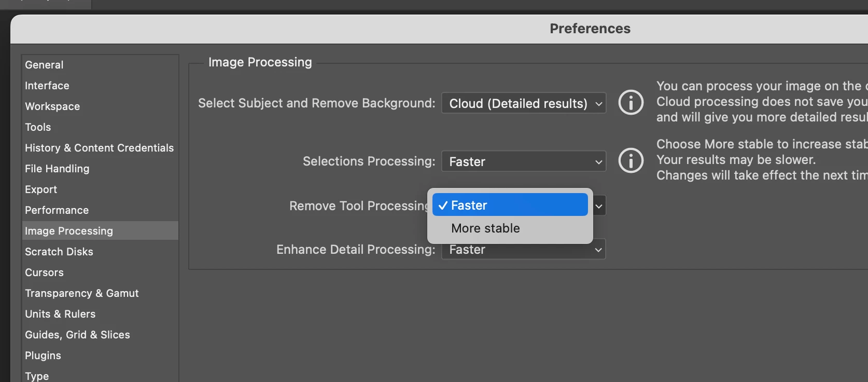Open Select Subject and Remove Background dropdown

523,103
